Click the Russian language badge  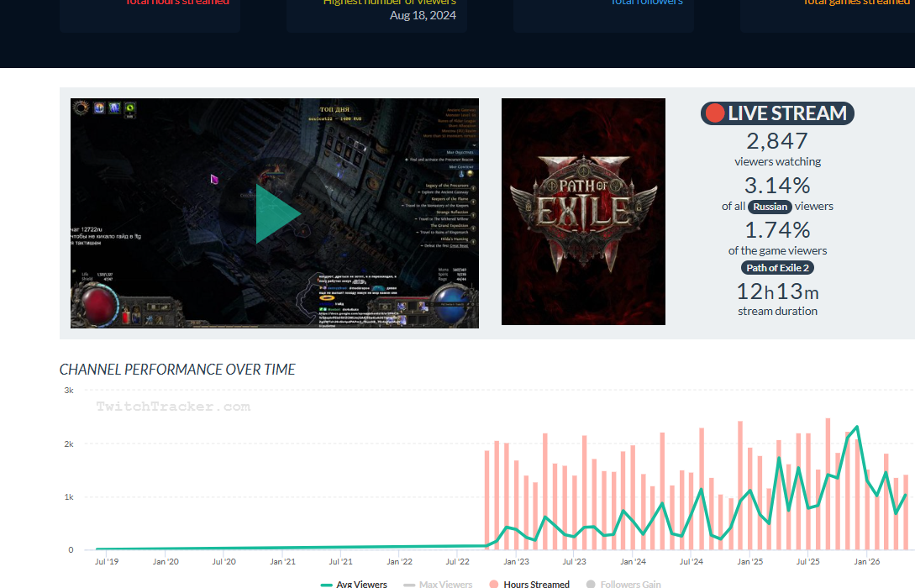(770, 207)
